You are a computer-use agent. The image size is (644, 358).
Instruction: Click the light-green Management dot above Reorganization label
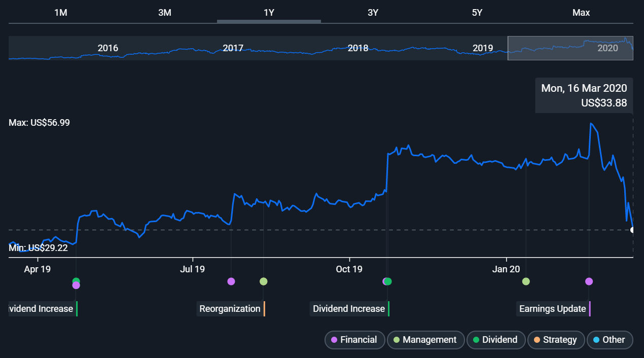[263, 281]
